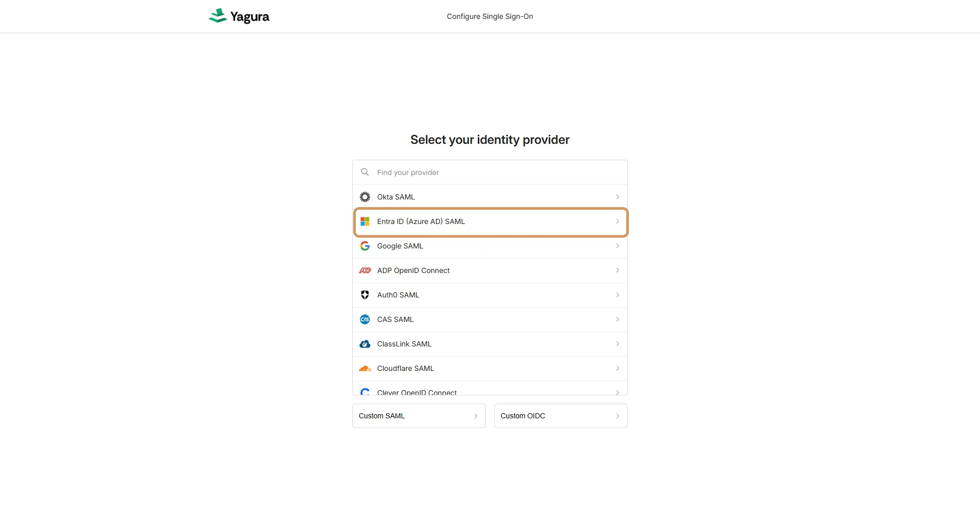Select Auth0 SAML provider
The image size is (980, 526).
point(398,295)
